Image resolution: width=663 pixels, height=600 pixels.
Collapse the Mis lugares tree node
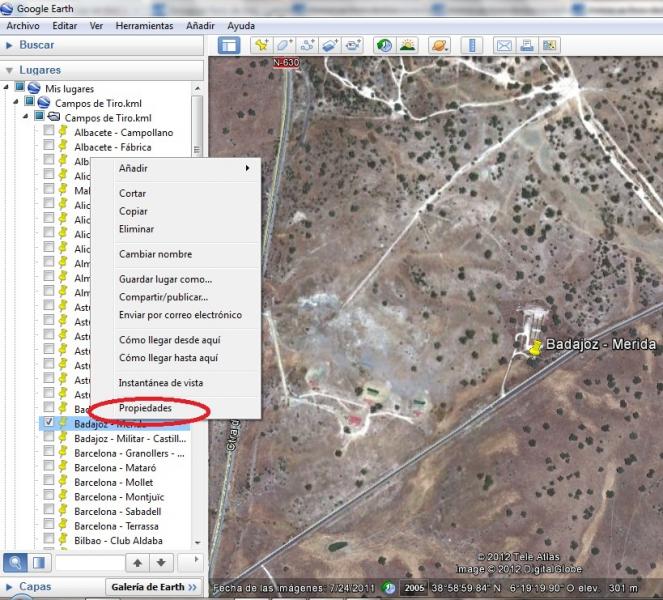click(7, 89)
